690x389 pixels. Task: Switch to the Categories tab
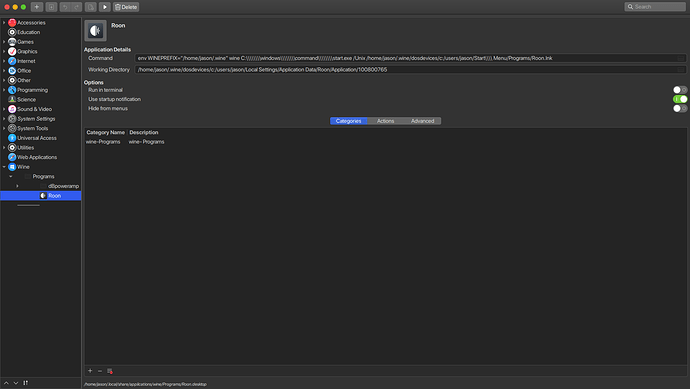(x=349, y=121)
